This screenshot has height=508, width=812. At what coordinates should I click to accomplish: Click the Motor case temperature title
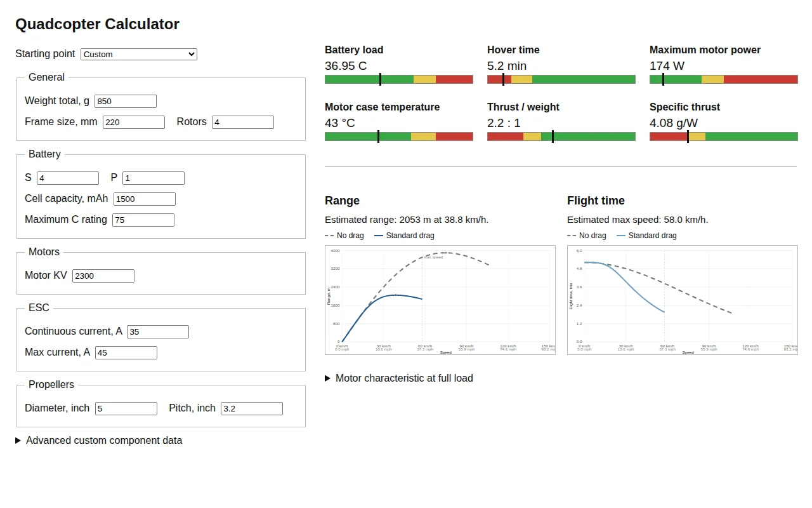click(382, 107)
